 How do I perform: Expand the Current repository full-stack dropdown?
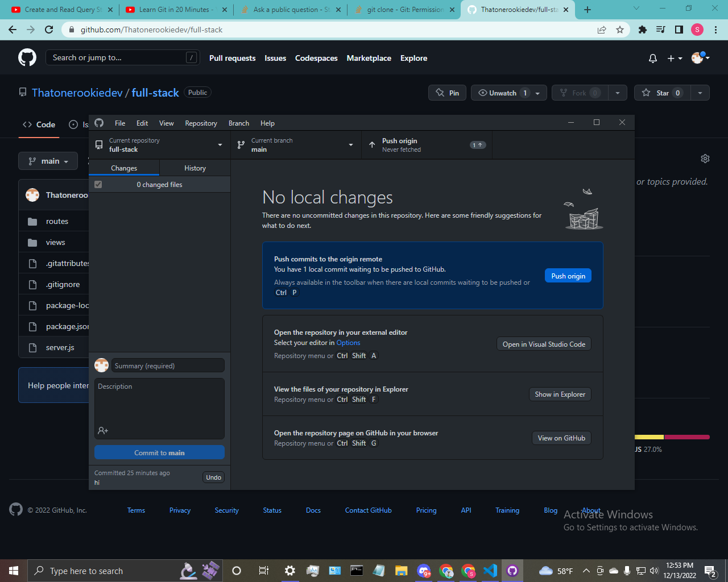tap(159, 145)
